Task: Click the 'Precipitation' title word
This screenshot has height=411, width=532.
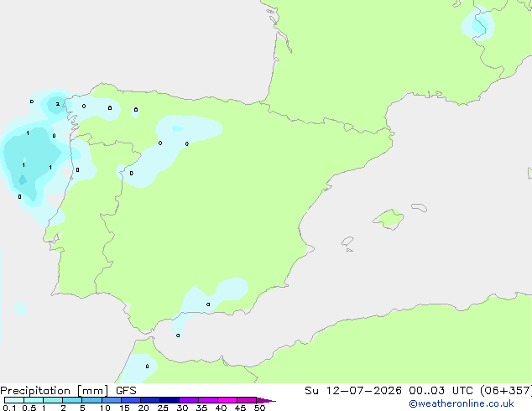Action: [35, 391]
